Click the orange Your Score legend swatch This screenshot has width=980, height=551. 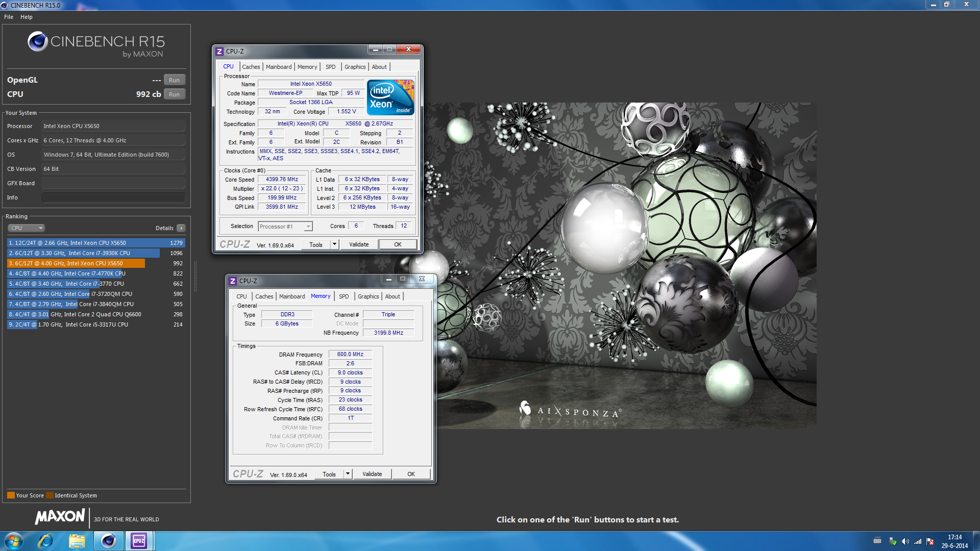11,495
